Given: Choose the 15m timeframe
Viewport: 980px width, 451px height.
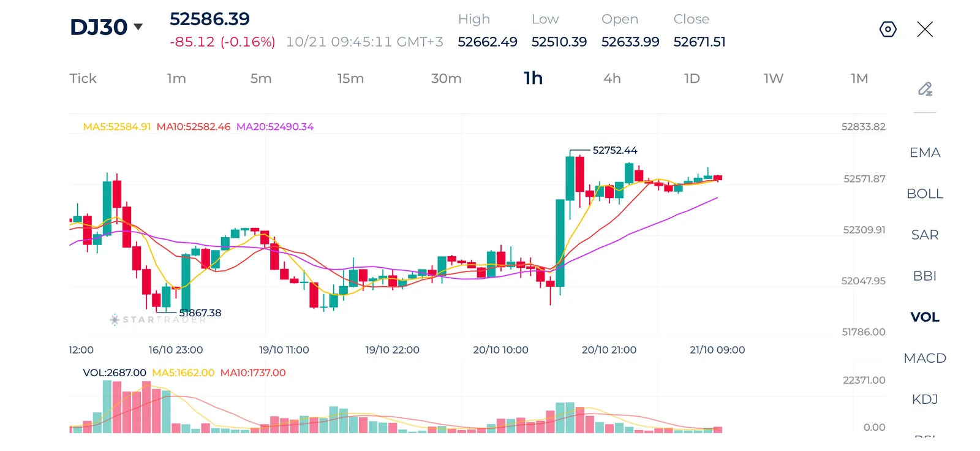Looking at the screenshot, I should coord(350,78).
